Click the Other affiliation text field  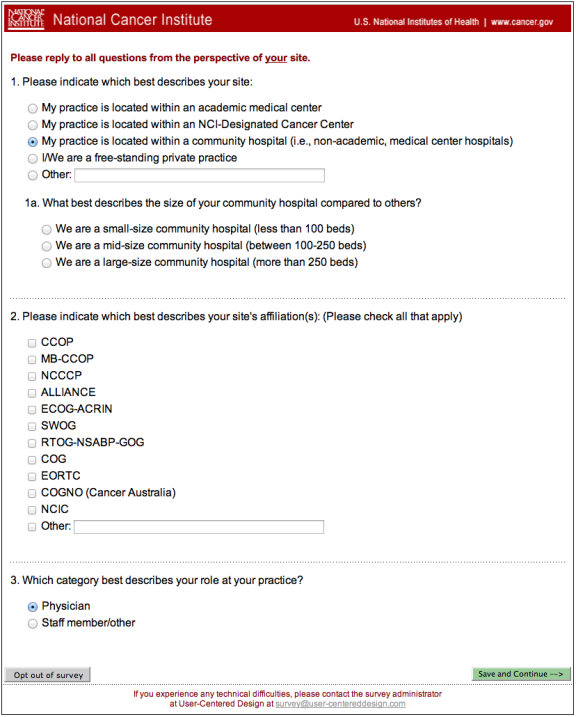coord(199,527)
